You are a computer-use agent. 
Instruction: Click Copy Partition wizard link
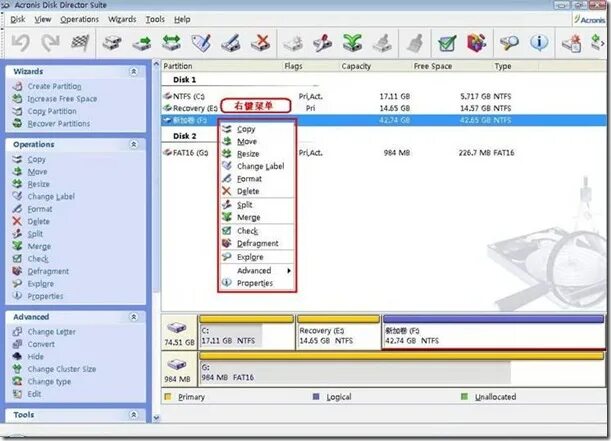(x=52, y=111)
